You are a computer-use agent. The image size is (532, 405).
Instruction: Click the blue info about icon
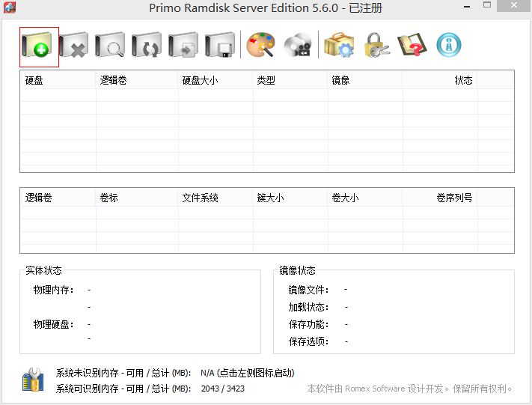point(449,45)
